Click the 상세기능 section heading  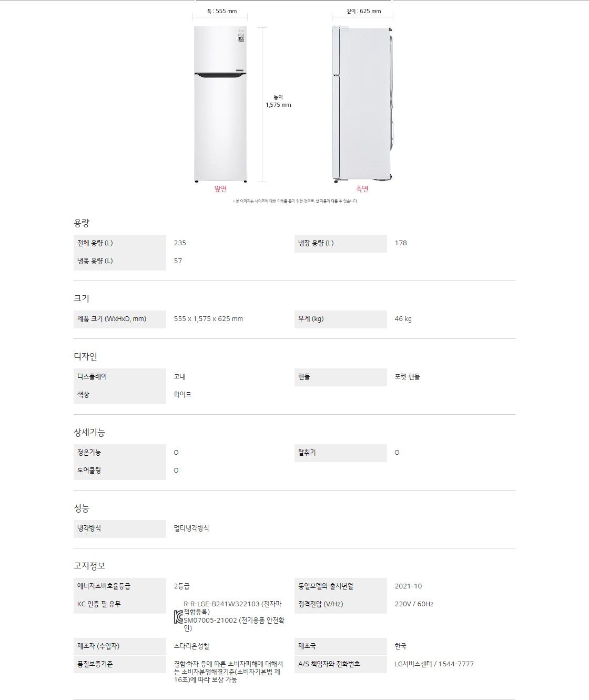(89, 432)
